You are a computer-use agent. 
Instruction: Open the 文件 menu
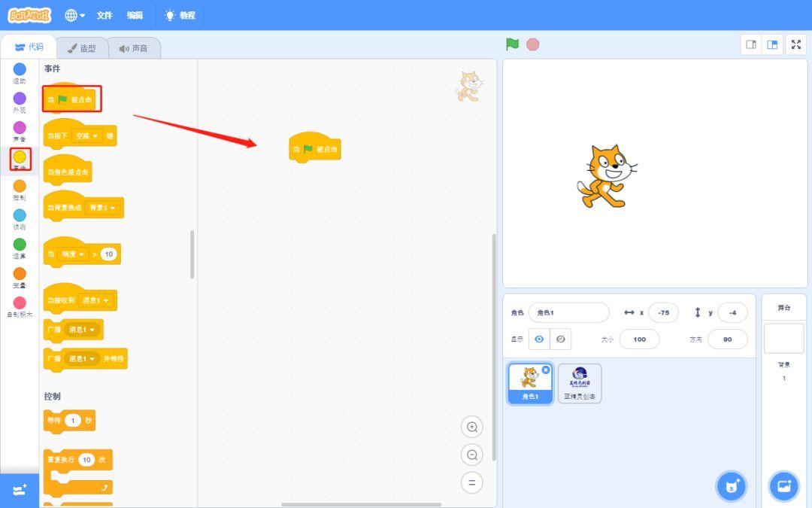point(104,15)
